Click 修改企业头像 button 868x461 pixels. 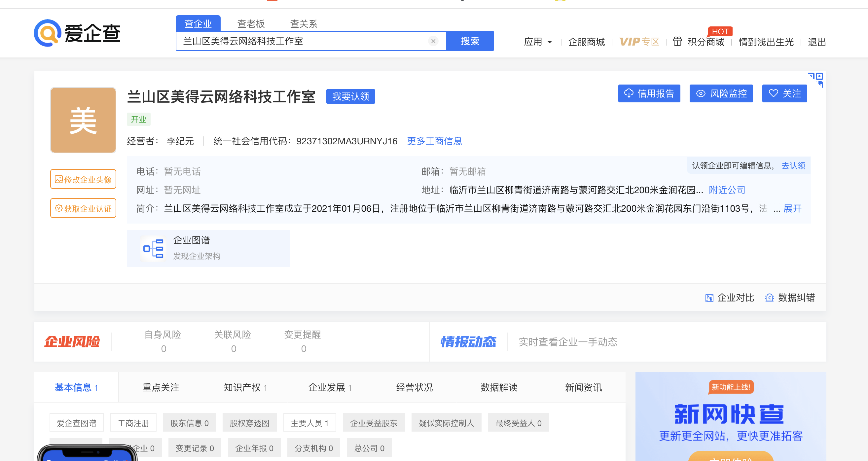[83, 179]
